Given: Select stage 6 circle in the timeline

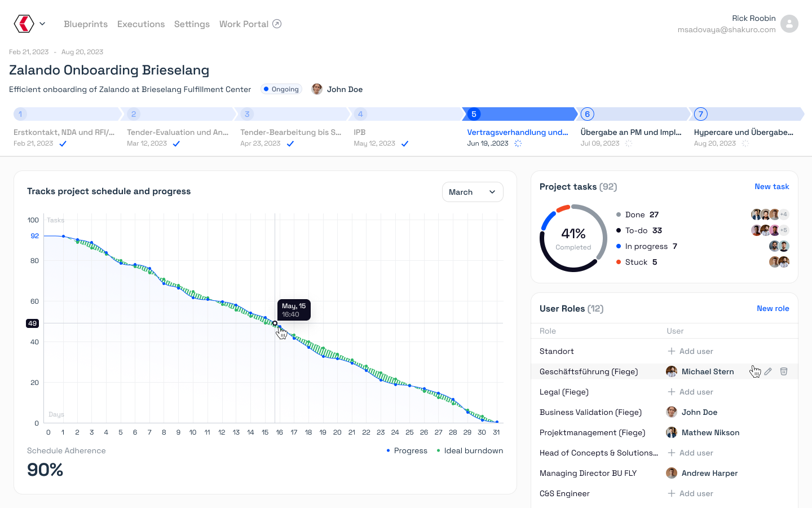Looking at the screenshot, I should click(587, 114).
